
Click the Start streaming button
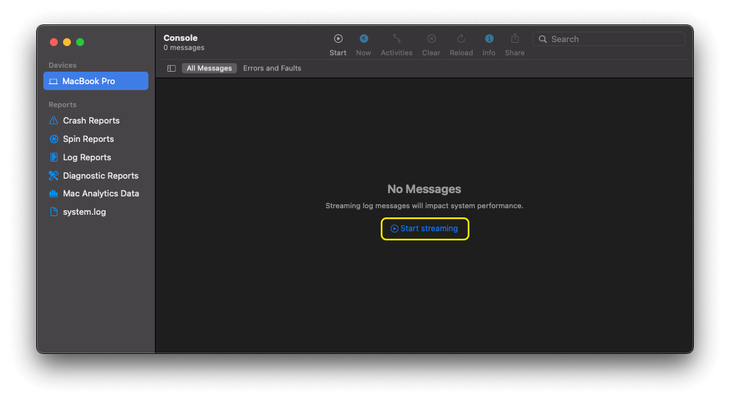pyautogui.click(x=425, y=229)
